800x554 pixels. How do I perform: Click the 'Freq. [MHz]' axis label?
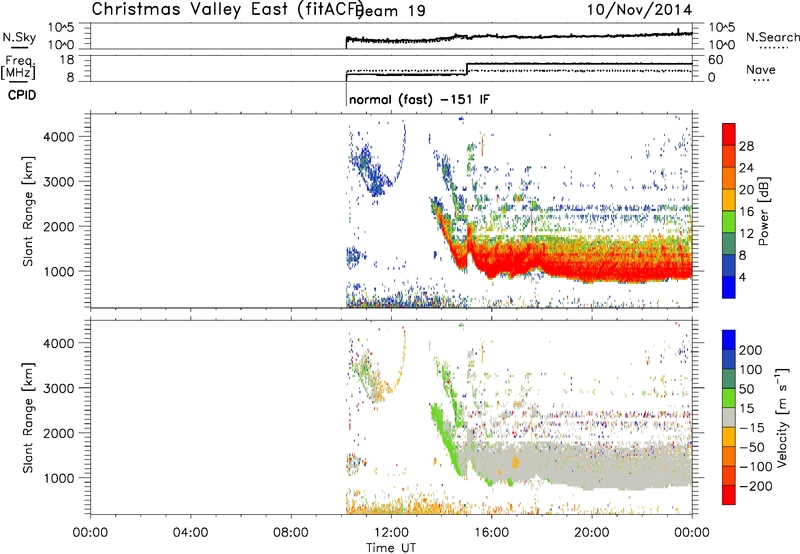[18, 67]
